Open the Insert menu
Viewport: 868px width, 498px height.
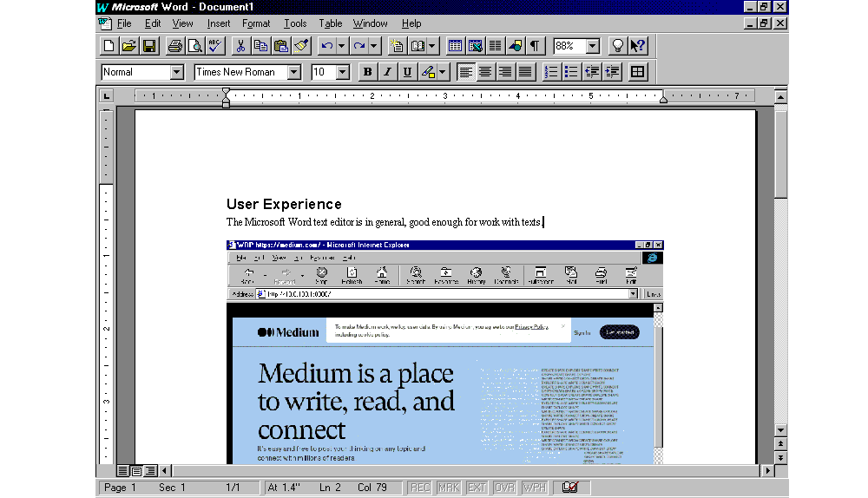(219, 23)
